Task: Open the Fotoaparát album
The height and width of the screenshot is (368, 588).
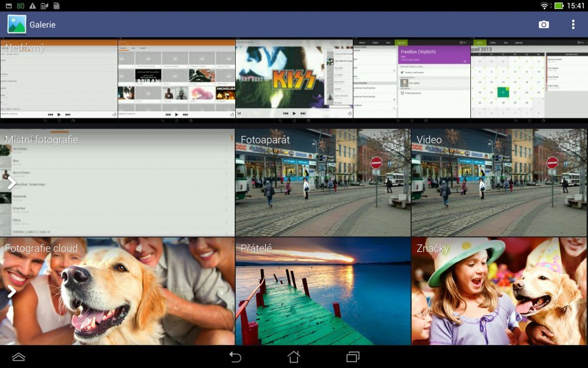Action: tap(322, 180)
